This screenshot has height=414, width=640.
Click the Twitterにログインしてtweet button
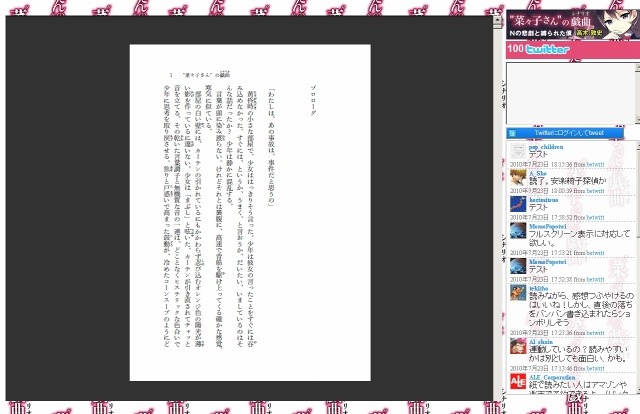565,133
